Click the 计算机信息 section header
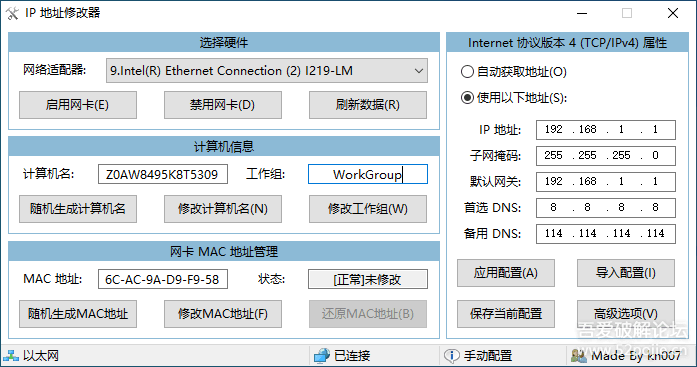Screen dimensions: 697x367 [x=224, y=147]
